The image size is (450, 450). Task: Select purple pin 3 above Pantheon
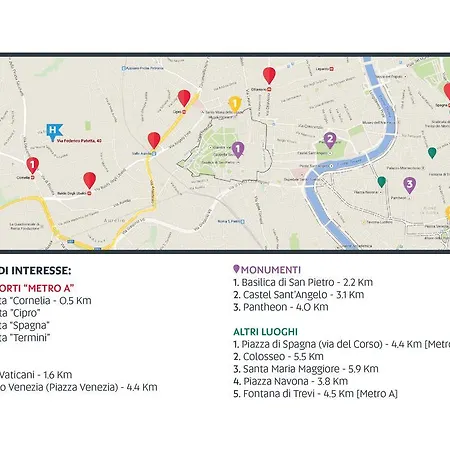(410, 185)
